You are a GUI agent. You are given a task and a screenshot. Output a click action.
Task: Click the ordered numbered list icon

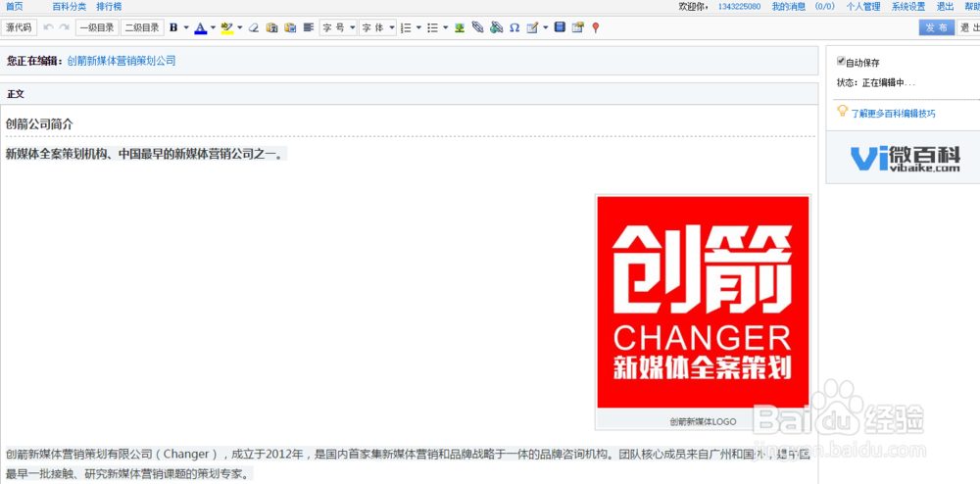406,27
